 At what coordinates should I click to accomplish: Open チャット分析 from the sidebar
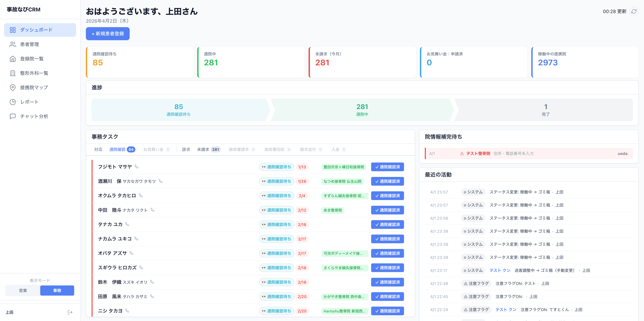click(34, 116)
